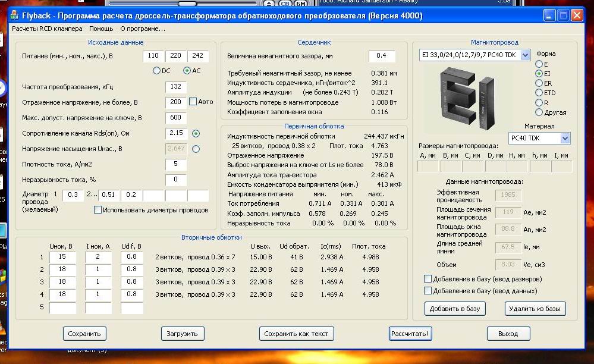Viewport: 594px width, 364px height.
Task: Click the air gap value field 0.4
Action: pyautogui.click(x=381, y=56)
